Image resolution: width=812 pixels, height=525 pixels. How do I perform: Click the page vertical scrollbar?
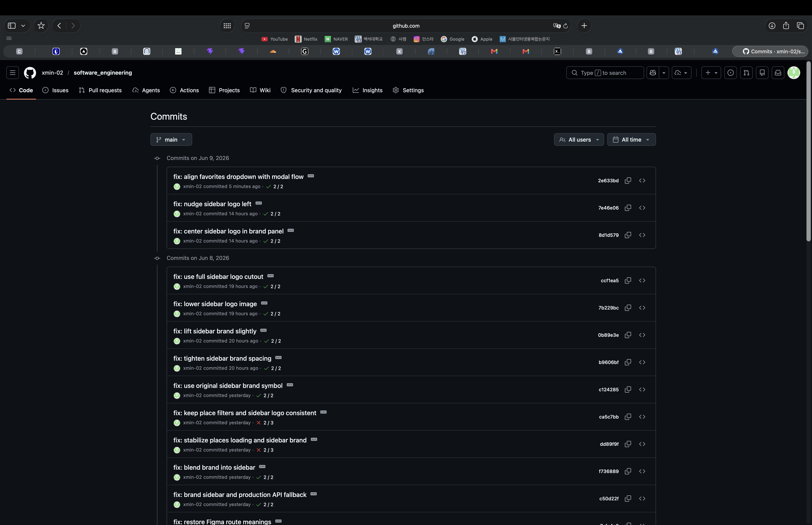click(808, 152)
